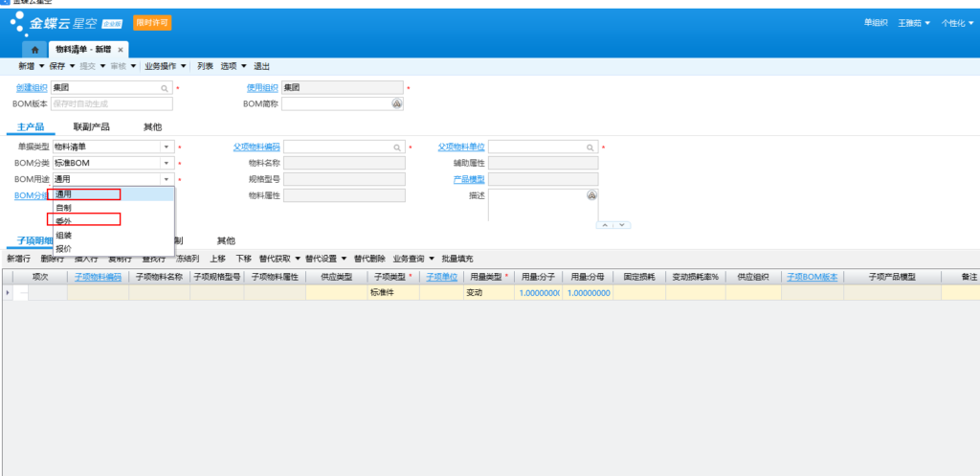This screenshot has height=476, width=980.
Task: Switch to the 联副产品 tab
Action: tap(91, 127)
